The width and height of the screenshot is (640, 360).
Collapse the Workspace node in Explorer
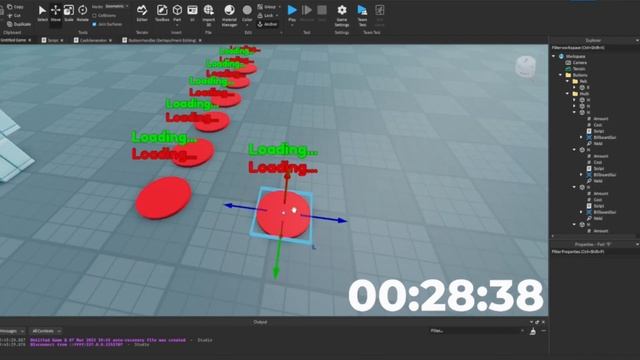554,56
